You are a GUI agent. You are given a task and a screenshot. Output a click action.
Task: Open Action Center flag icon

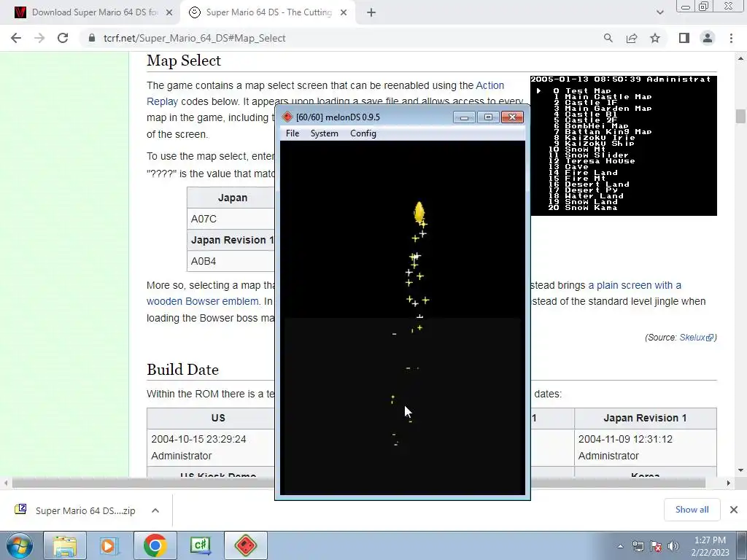click(x=656, y=546)
